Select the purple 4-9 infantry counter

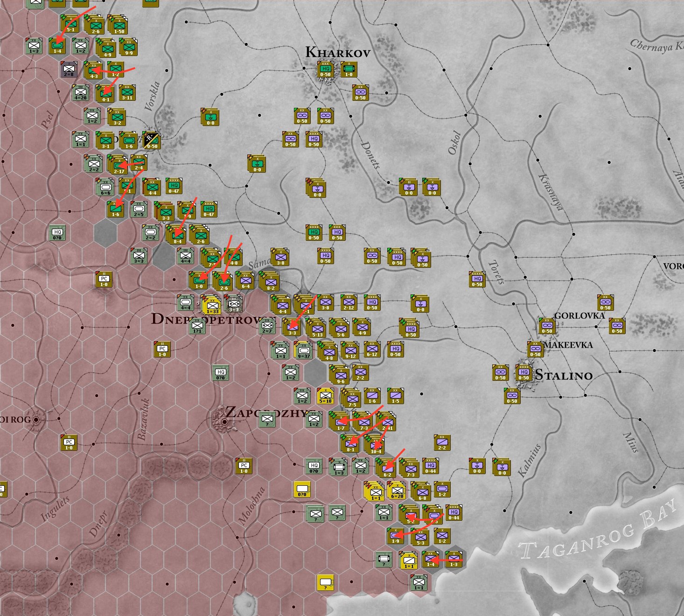(x=362, y=327)
